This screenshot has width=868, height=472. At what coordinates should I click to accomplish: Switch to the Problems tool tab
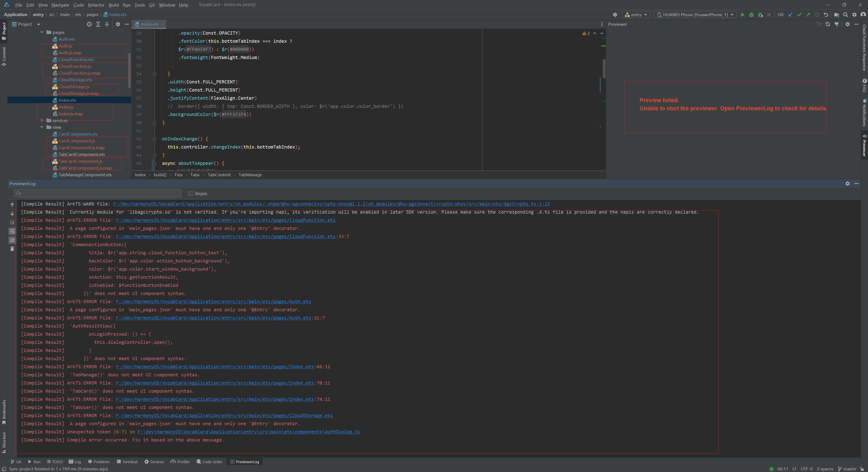pos(99,462)
